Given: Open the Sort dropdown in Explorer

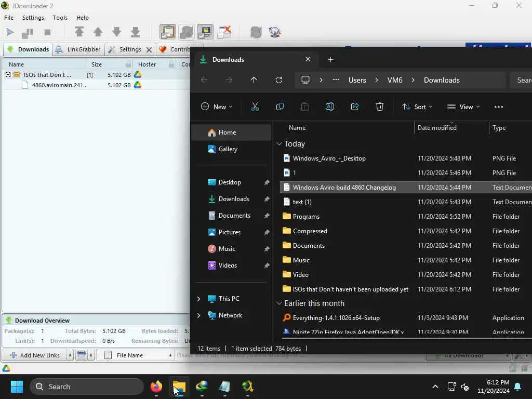Looking at the screenshot, I should pyautogui.click(x=417, y=107).
